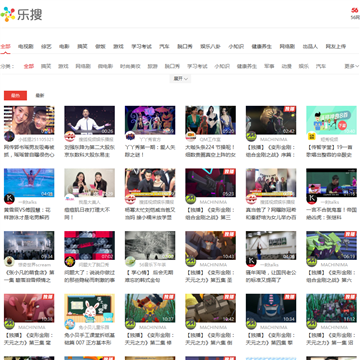The image size is (360, 360).
Task: Open the red 56 logo
Action: pos(355,10)
